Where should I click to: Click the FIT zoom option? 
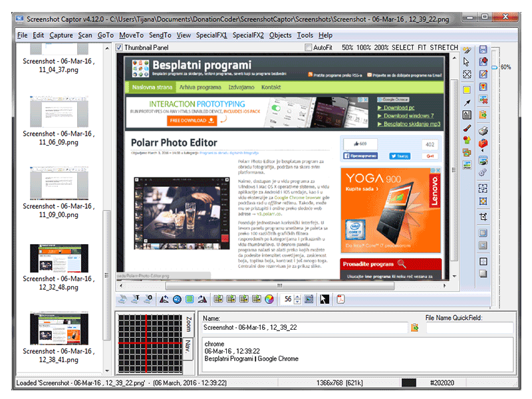click(x=422, y=47)
